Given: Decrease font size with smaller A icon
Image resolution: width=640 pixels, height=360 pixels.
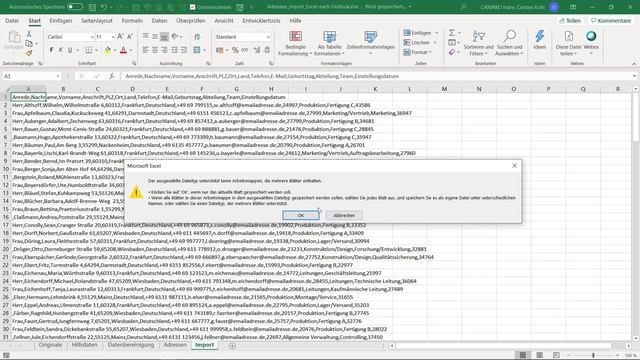Looking at the screenshot, I should pos(130,37).
